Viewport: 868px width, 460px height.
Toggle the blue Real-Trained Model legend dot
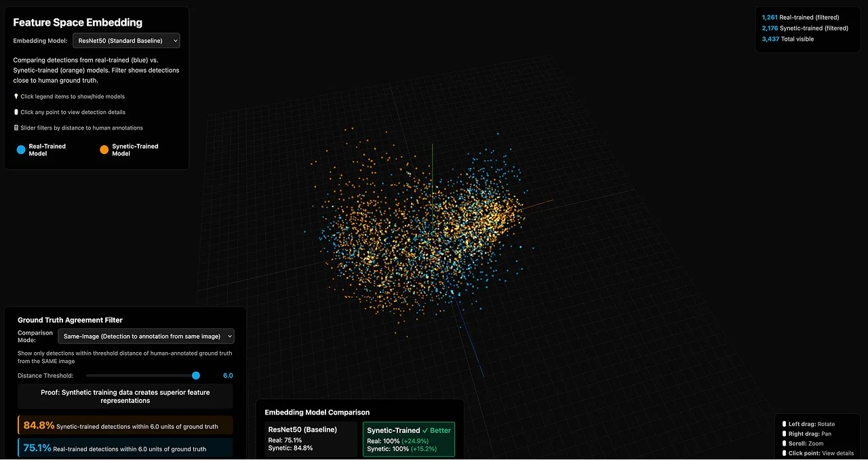click(21, 150)
